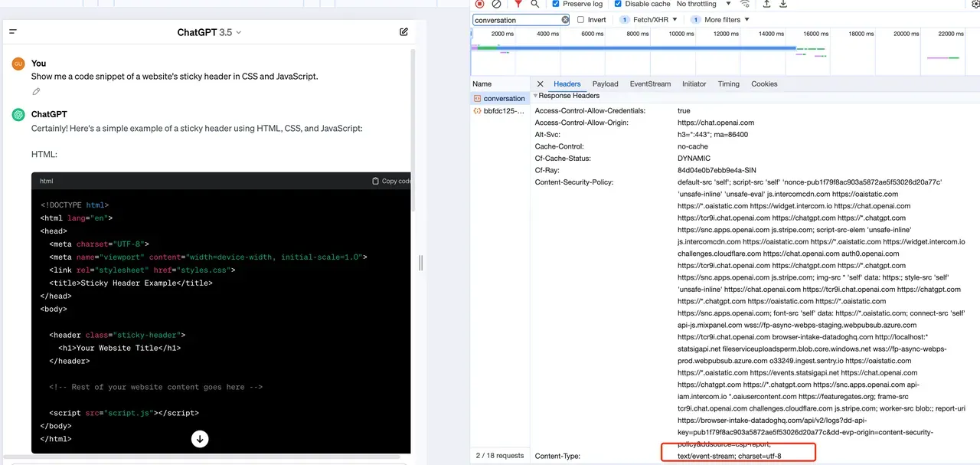The width and height of the screenshot is (980, 465).
Task: Toggle the network filter funnel icon
Action: [x=518, y=4]
